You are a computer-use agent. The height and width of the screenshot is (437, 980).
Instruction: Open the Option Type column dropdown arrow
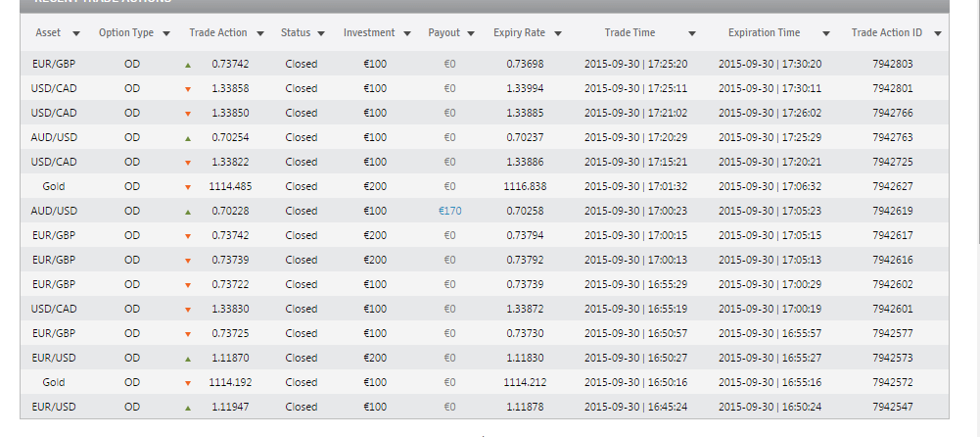(x=166, y=33)
